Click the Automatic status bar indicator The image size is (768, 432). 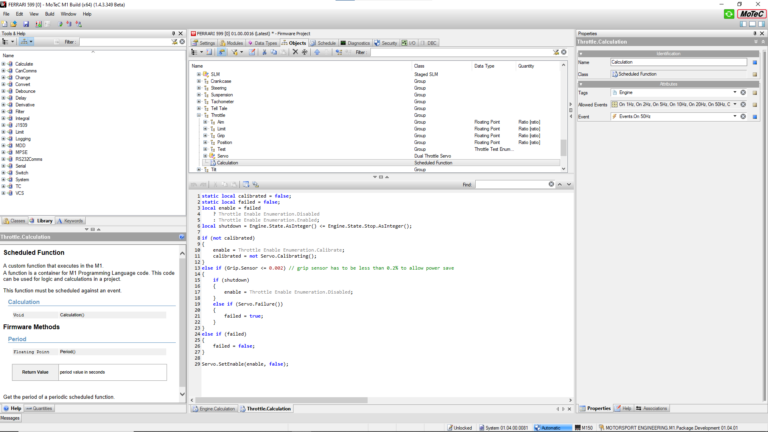pyautogui.click(x=551, y=428)
